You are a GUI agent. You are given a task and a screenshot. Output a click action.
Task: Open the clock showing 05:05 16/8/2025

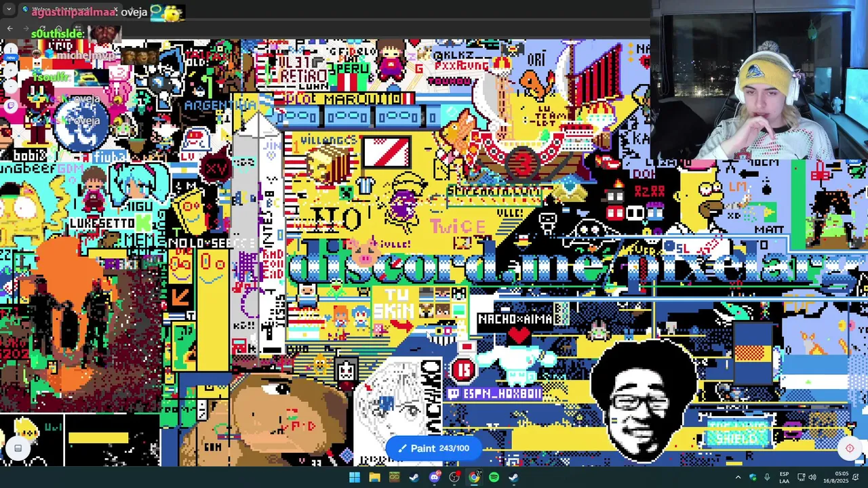[836, 478]
